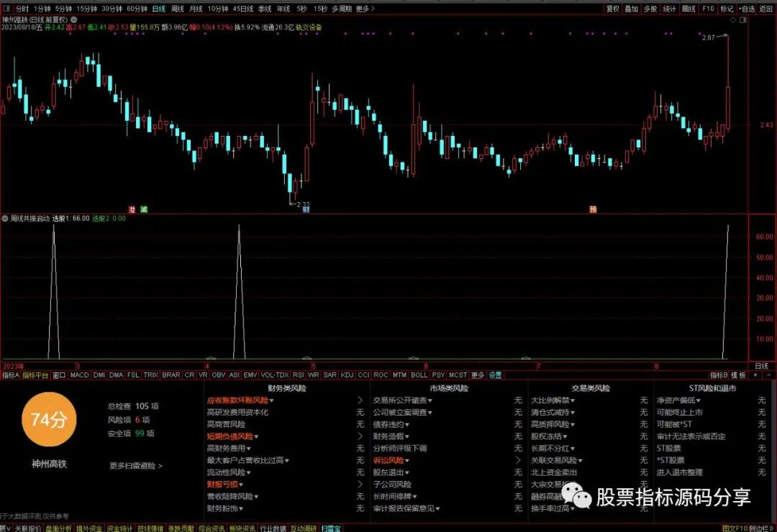Expand 高财务费用 dropdown
The height and width of the screenshot is (532, 777).
click(248, 449)
